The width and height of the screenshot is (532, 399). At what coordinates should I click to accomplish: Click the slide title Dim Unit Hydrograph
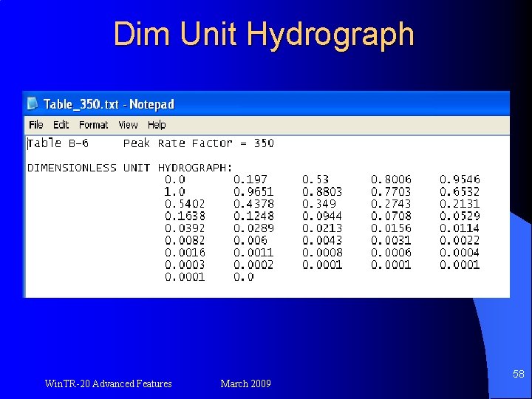264,35
